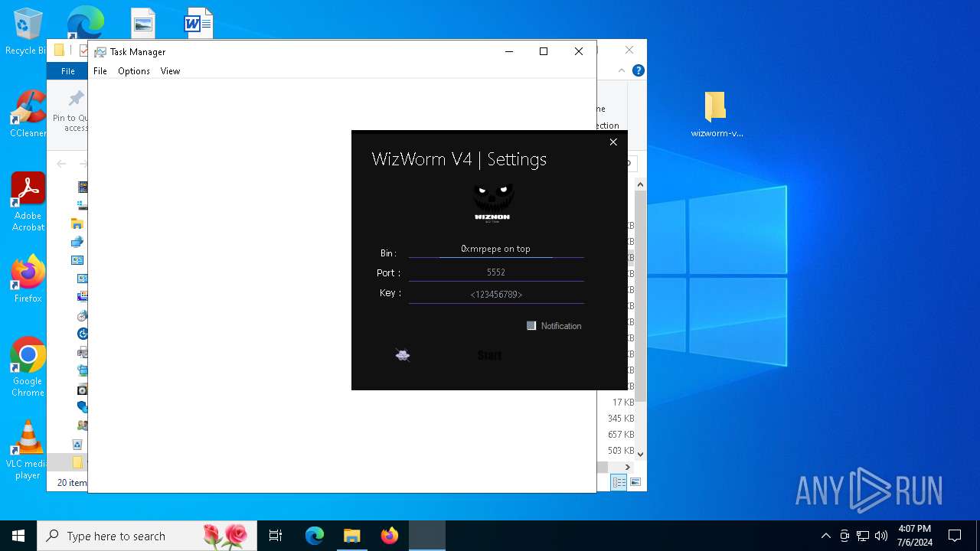The image size is (980, 551).
Task: Click Explorer Back navigation arrow
Action: click(x=62, y=164)
